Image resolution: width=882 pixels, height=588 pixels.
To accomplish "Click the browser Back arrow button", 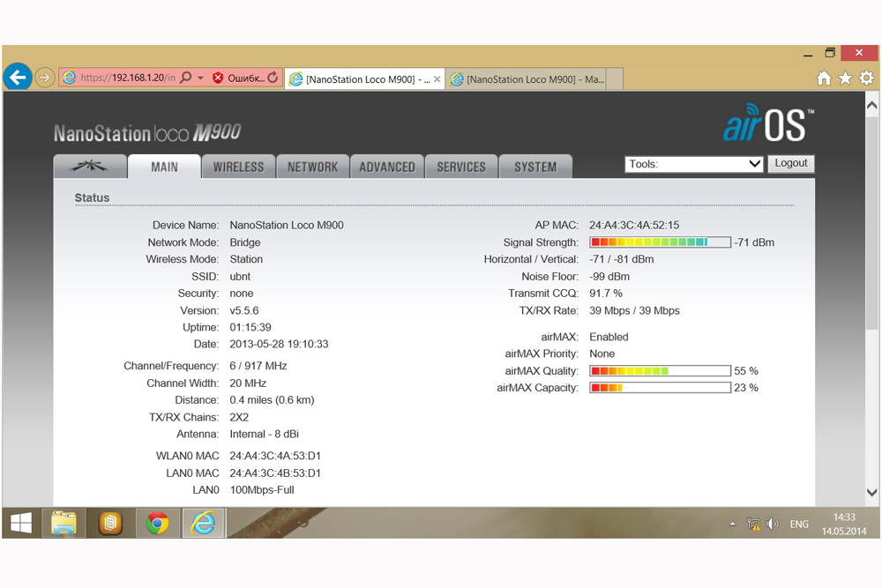I will click(x=18, y=77).
